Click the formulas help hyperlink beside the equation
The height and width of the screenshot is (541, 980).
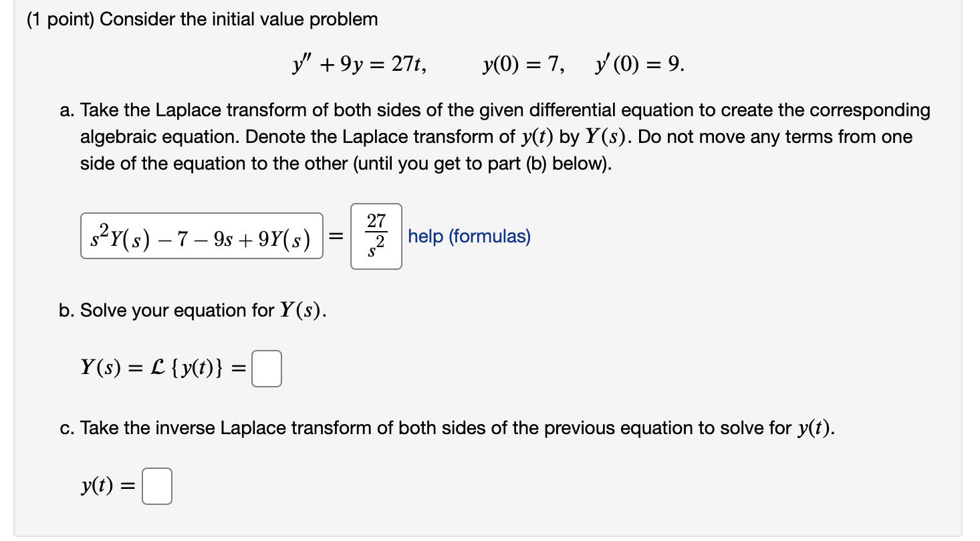(x=470, y=236)
